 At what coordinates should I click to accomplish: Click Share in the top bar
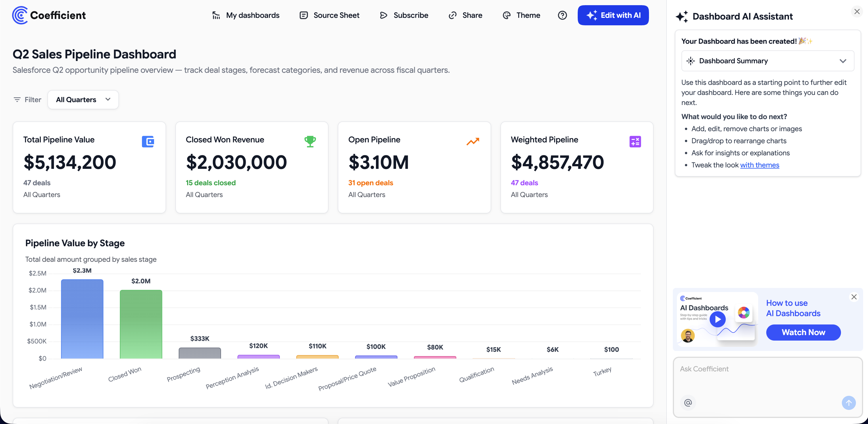click(465, 15)
